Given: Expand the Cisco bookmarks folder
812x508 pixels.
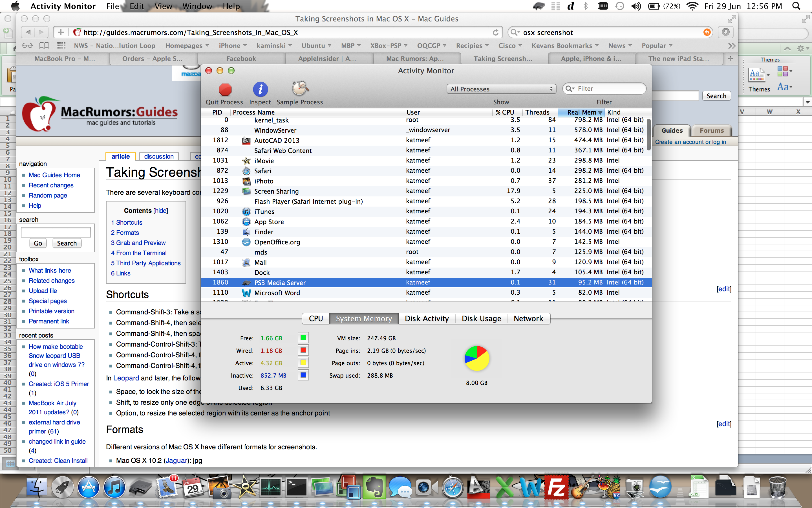Looking at the screenshot, I should (x=510, y=45).
